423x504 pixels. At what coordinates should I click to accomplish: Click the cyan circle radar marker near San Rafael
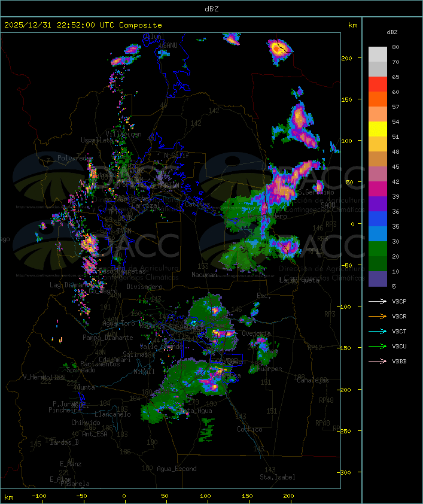click(193, 323)
